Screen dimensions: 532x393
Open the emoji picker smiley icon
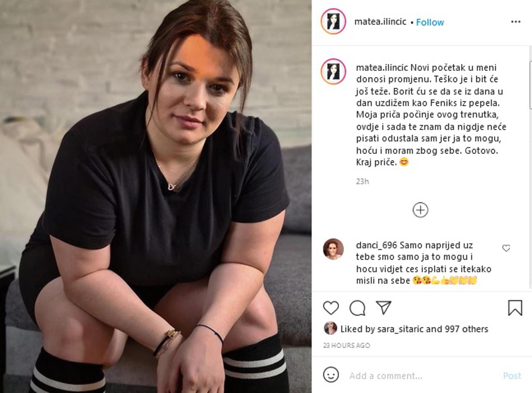point(331,375)
